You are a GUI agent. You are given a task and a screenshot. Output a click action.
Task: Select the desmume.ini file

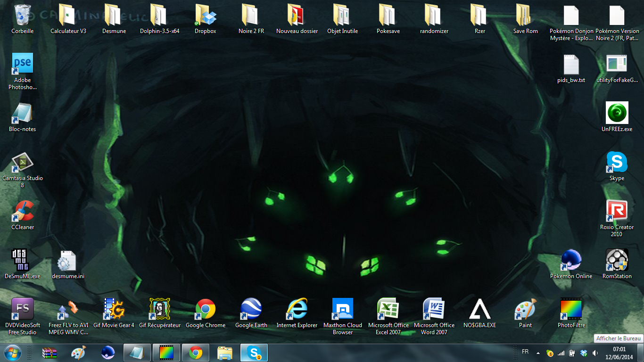pos(68,264)
